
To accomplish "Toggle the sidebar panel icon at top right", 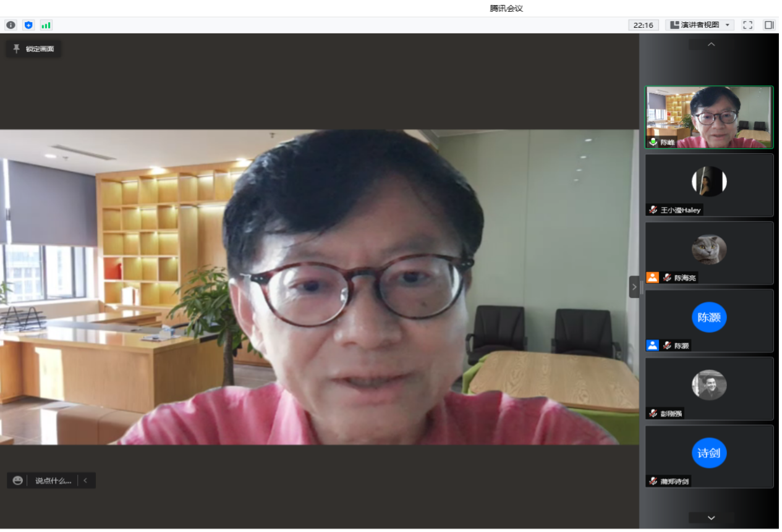I will [x=769, y=25].
